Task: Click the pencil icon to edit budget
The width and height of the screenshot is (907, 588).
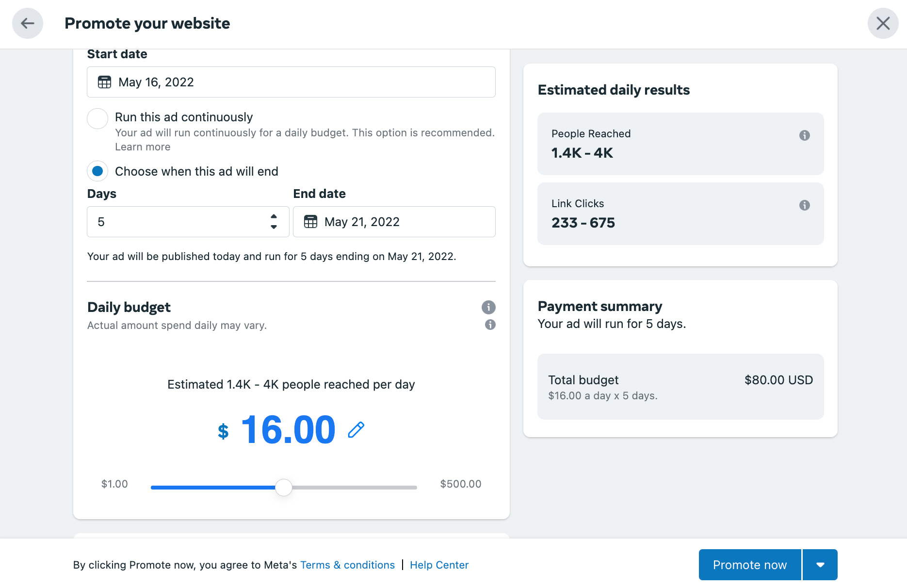Action: [356, 430]
